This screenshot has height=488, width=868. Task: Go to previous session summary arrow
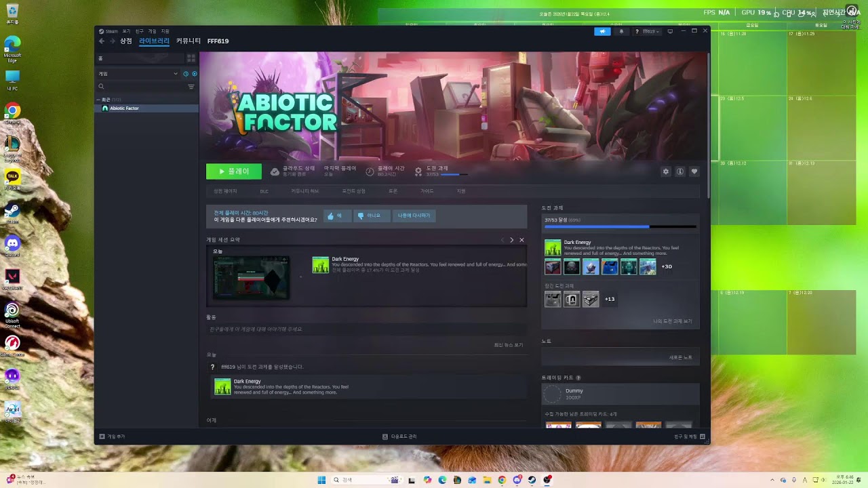(x=502, y=240)
